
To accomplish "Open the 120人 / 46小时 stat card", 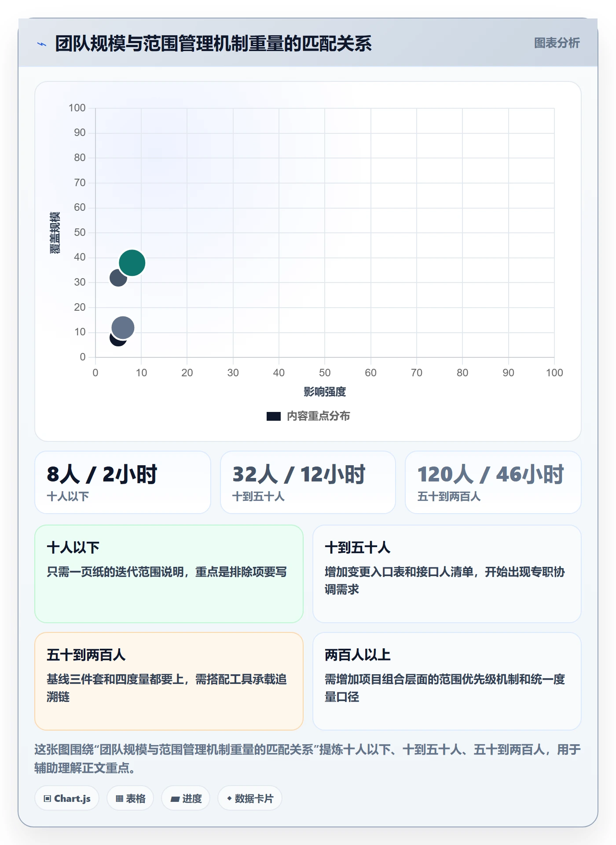I will (493, 482).
